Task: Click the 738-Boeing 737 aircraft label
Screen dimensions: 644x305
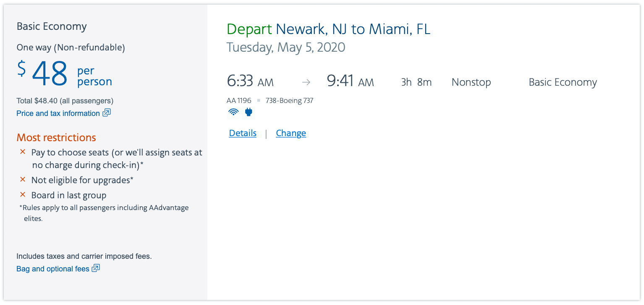Action: pyautogui.click(x=289, y=100)
